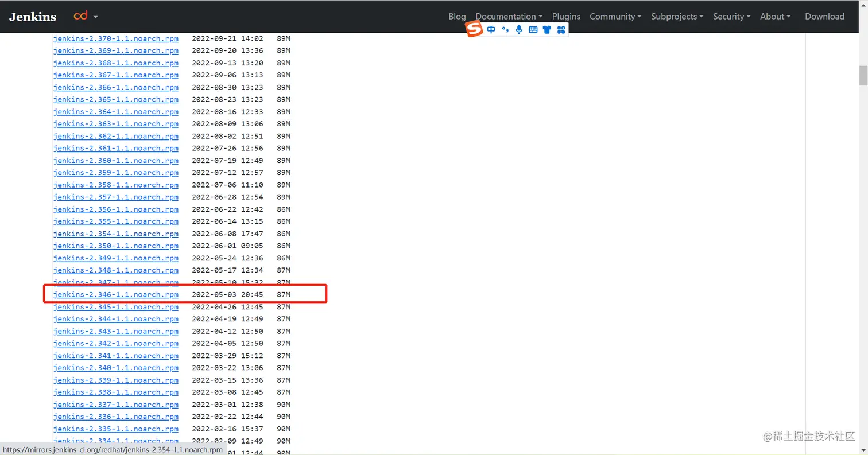
Task: Expand the Documentation dropdown menu
Action: pyautogui.click(x=509, y=17)
